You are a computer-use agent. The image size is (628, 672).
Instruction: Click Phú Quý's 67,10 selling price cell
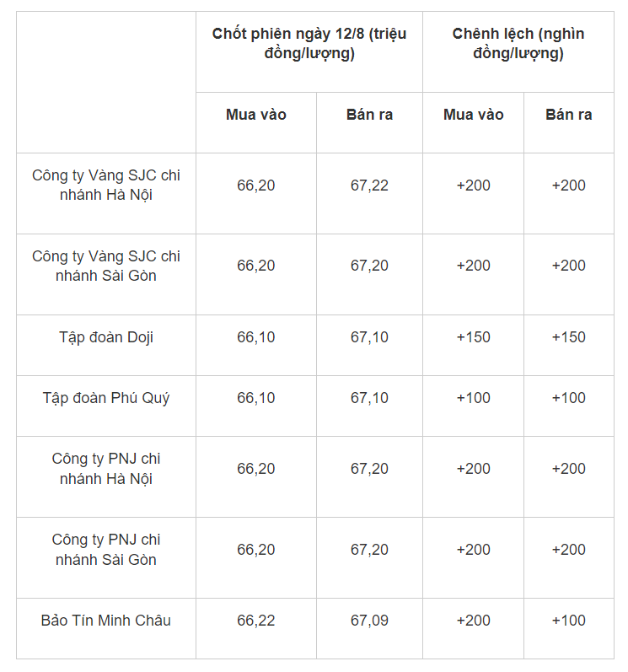369,406
